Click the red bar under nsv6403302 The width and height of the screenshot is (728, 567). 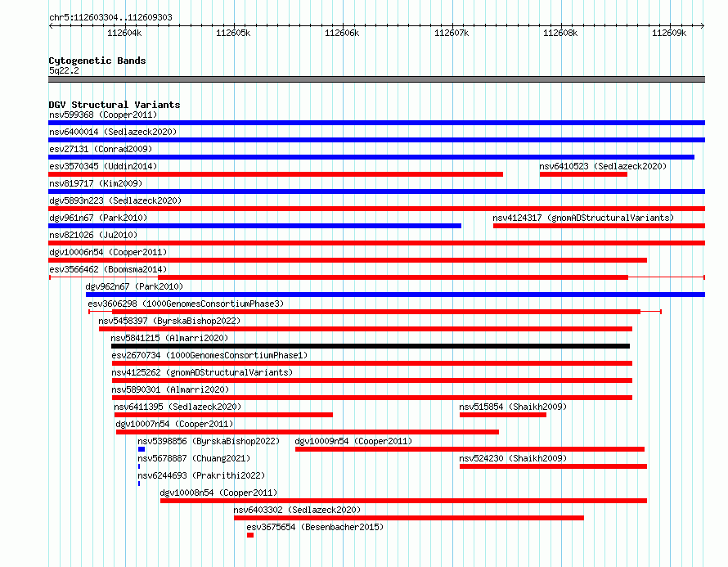tap(408, 518)
